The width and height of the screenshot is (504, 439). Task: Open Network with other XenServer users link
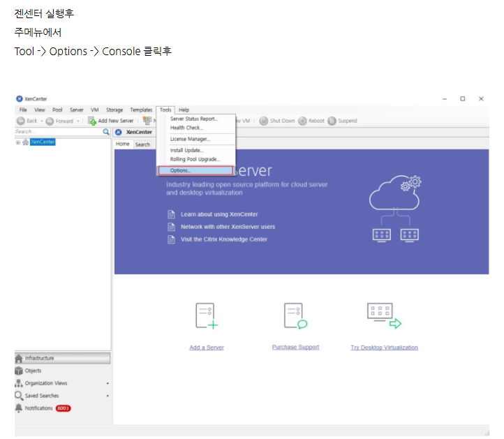point(228,227)
